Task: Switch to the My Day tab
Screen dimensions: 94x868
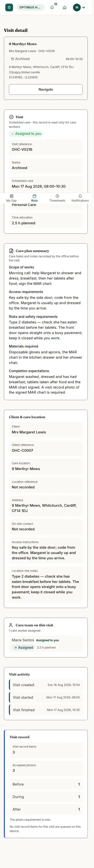Action: point(12,198)
